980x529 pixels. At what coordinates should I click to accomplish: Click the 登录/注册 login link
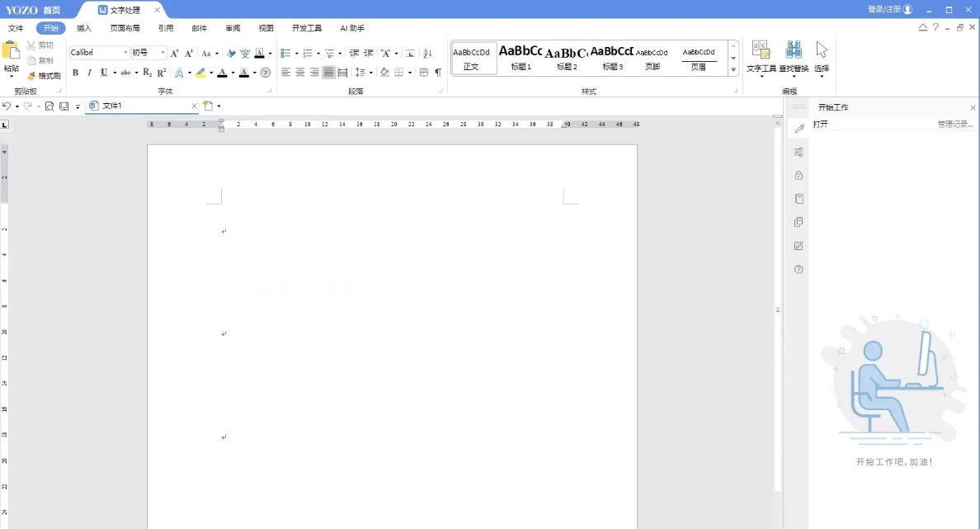point(884,9)
